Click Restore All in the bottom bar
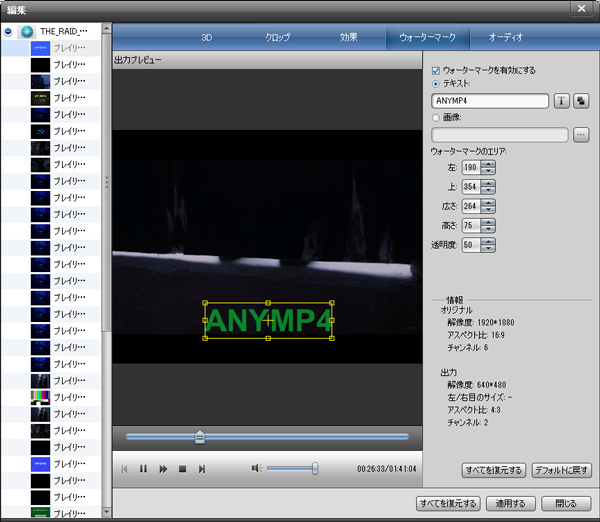Viewport: 600px width, 522px height. [448, 504]
